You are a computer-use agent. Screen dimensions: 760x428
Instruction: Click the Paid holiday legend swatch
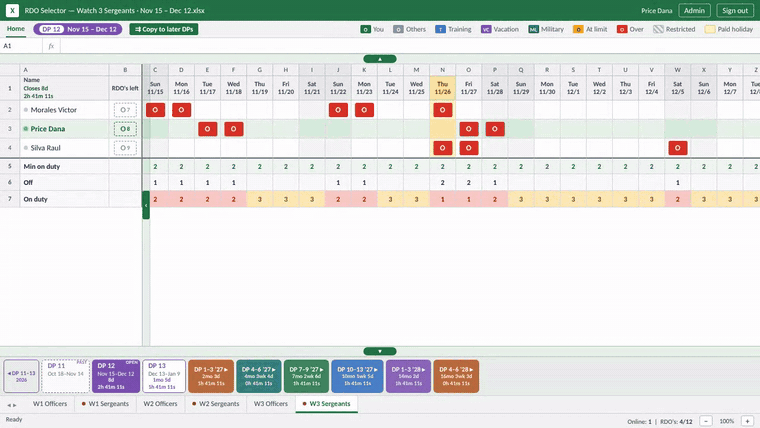click(x=710, y=30)
